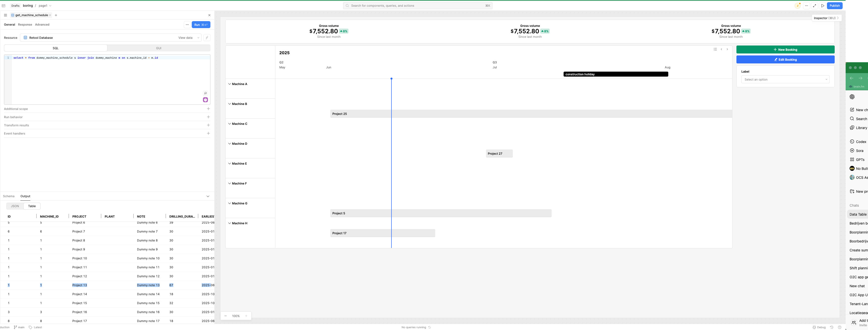Click the preview play icon
The height and width of the screenshot is (330, 868).
click(823, 6)
